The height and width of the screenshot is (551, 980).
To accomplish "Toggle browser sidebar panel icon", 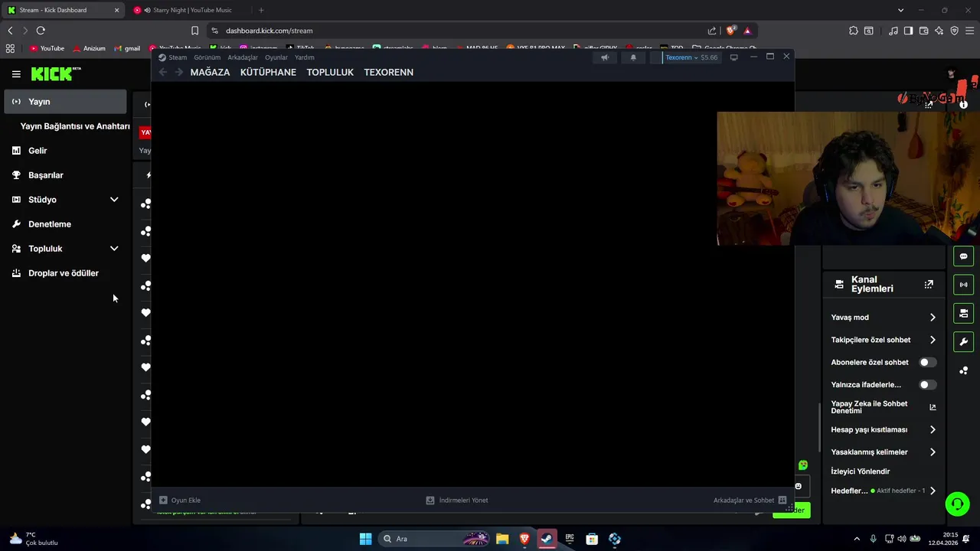I will (x=908, y=31).
